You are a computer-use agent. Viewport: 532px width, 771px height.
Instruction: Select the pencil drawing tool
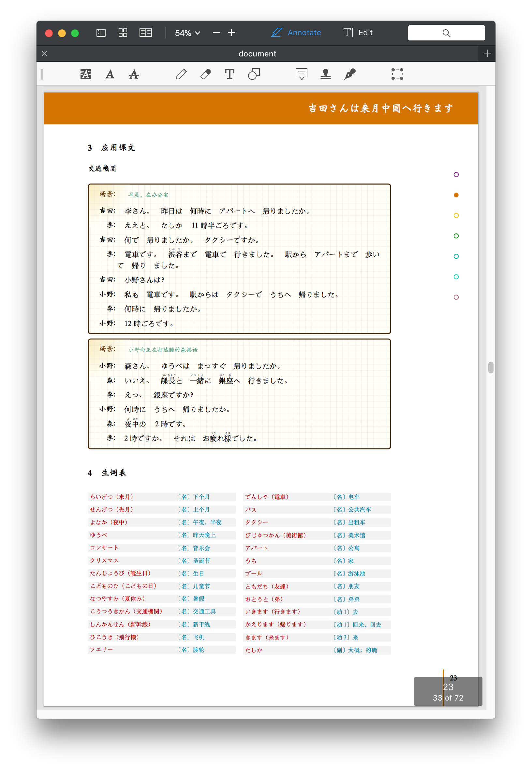pyautogui.click(x=181, y=74)
